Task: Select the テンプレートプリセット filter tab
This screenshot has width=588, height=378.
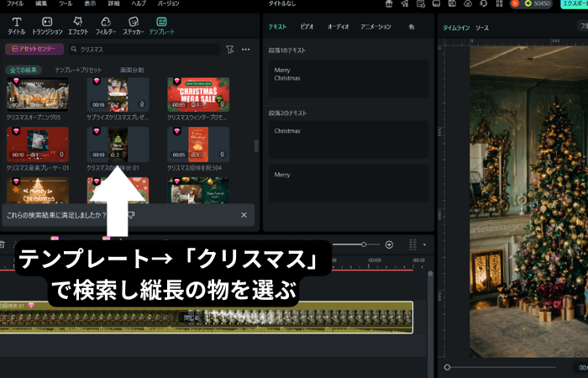Action: (x=78, y=70)
